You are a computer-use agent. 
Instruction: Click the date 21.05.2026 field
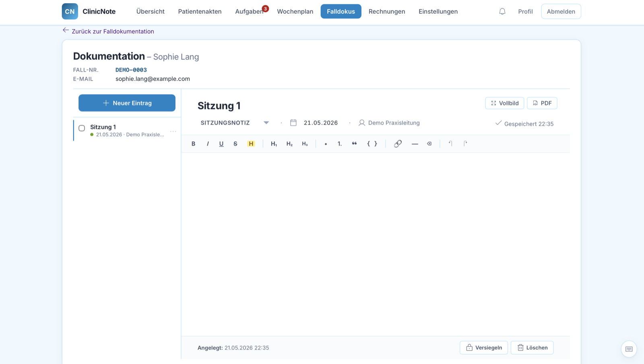coord(321,123)
